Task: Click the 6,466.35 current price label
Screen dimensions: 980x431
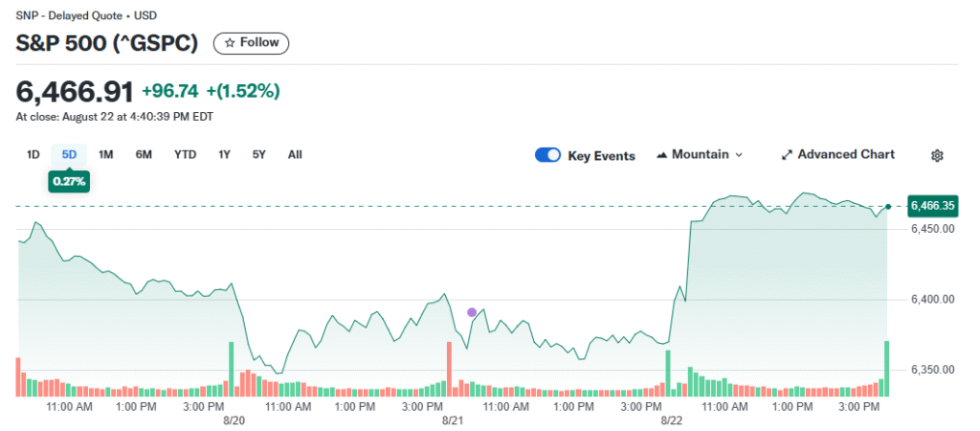Action: [933, 205]
